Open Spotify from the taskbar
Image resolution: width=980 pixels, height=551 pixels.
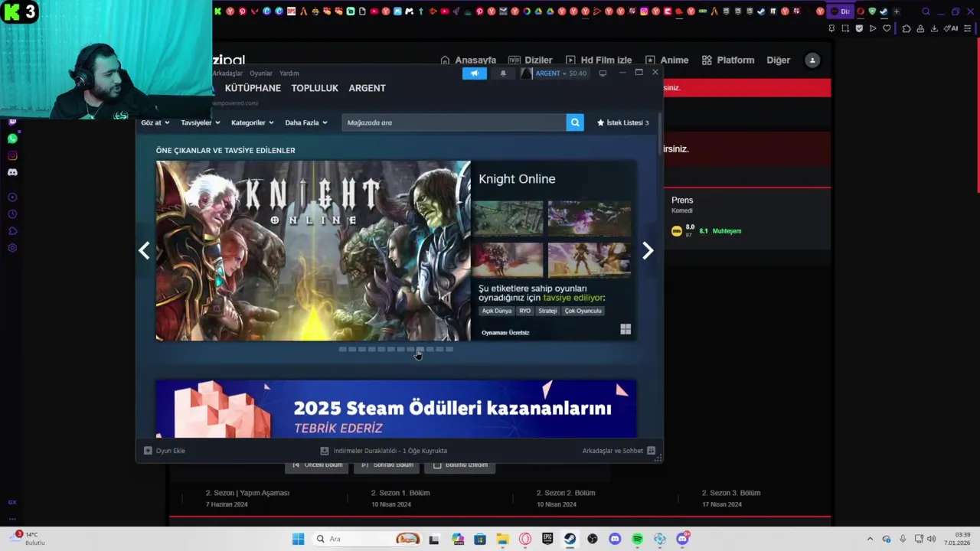click(637, 539)
